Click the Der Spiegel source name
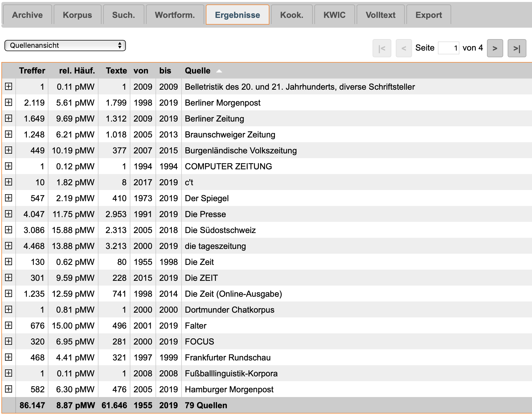 click(207, 198)
